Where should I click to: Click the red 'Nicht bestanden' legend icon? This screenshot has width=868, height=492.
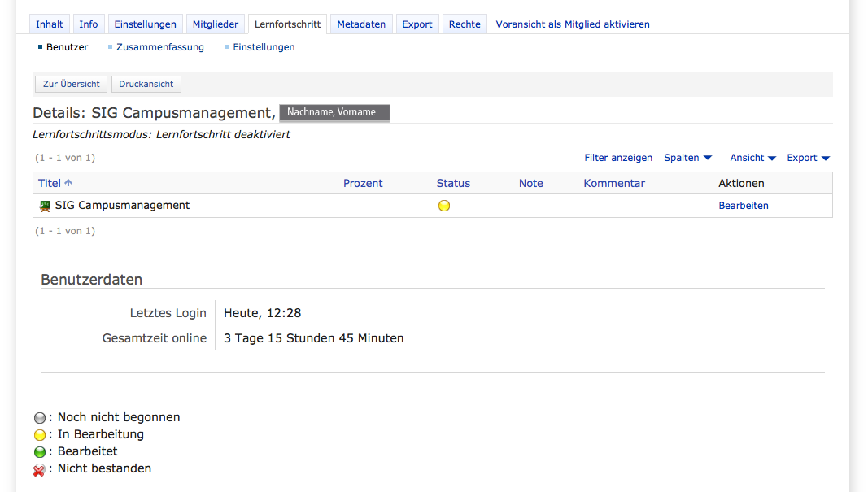pos(39,469)
